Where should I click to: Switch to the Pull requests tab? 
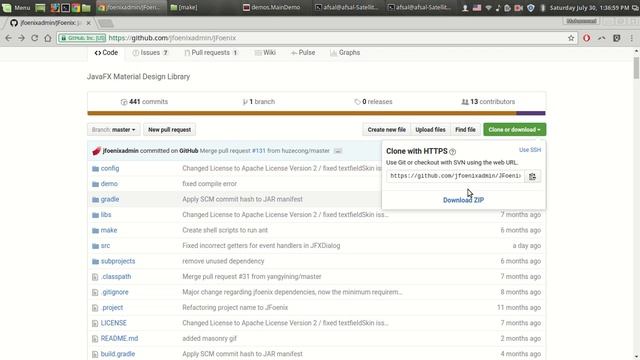point(211,53)
